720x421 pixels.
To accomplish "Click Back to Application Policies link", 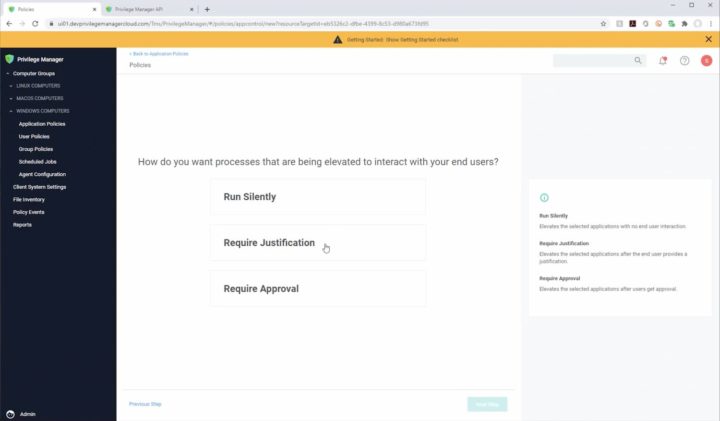I will [x=159, y=54].
